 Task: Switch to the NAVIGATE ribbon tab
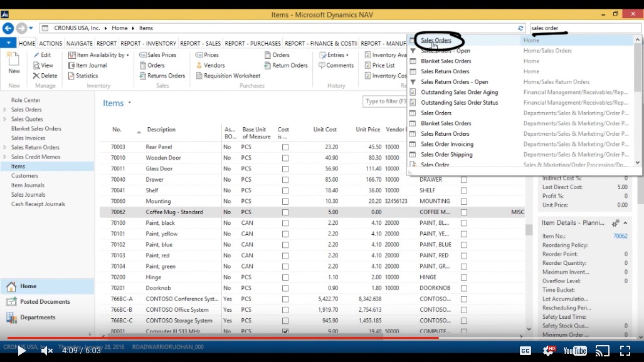point(79,43)
